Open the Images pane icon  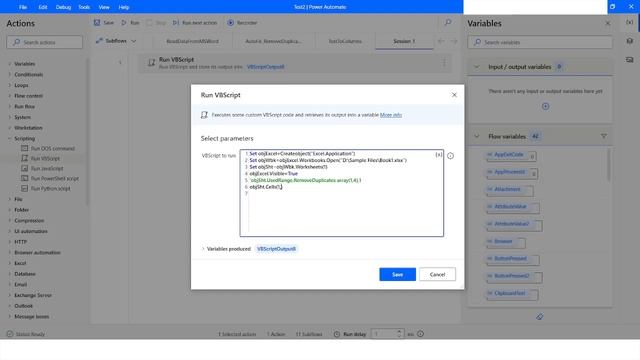point(630,60)
